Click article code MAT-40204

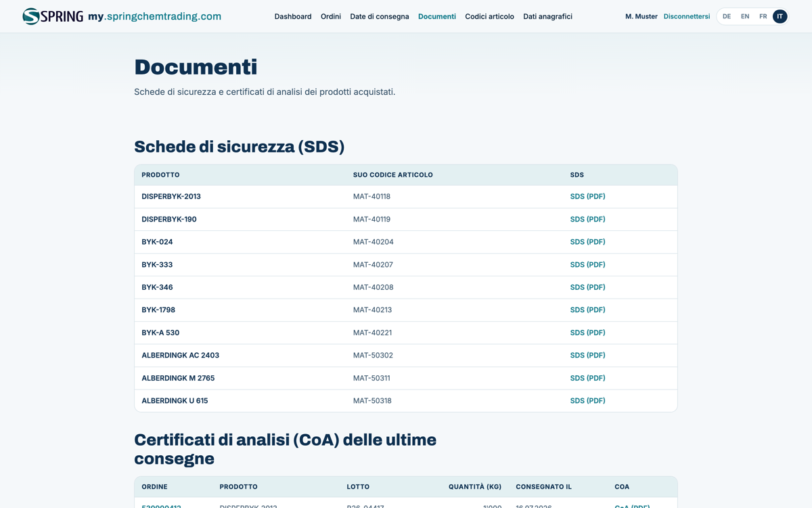[x=374, y=242]
